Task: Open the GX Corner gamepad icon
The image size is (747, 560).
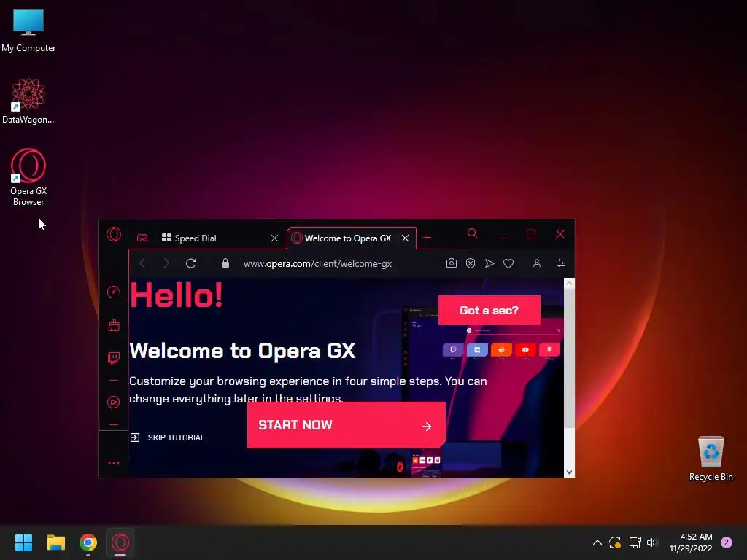Action: click(142, 238)
